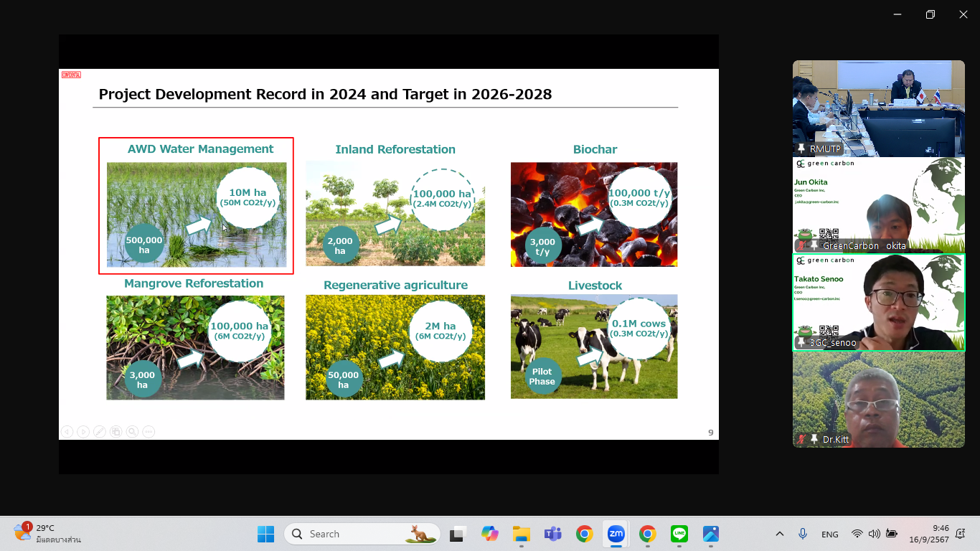Click the Windows Start button

[265, 534]
